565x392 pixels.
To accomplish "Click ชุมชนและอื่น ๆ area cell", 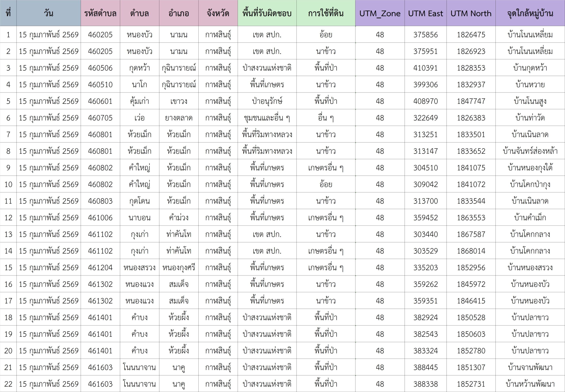I will [267, 118].
